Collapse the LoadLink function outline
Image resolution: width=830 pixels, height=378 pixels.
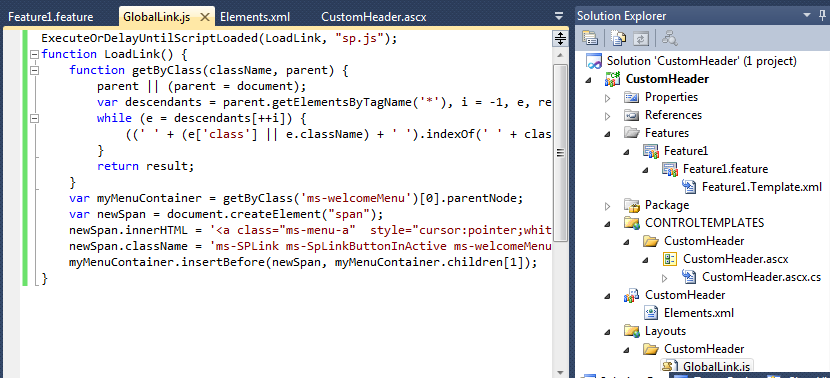click(34, 54)
